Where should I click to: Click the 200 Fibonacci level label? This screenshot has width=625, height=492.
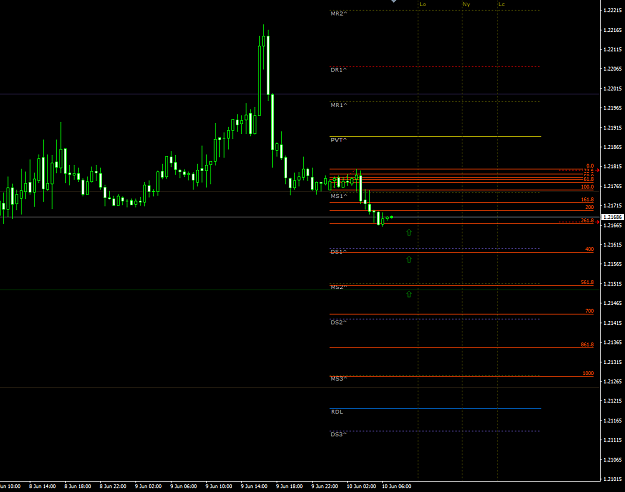(x=590, y=207)
